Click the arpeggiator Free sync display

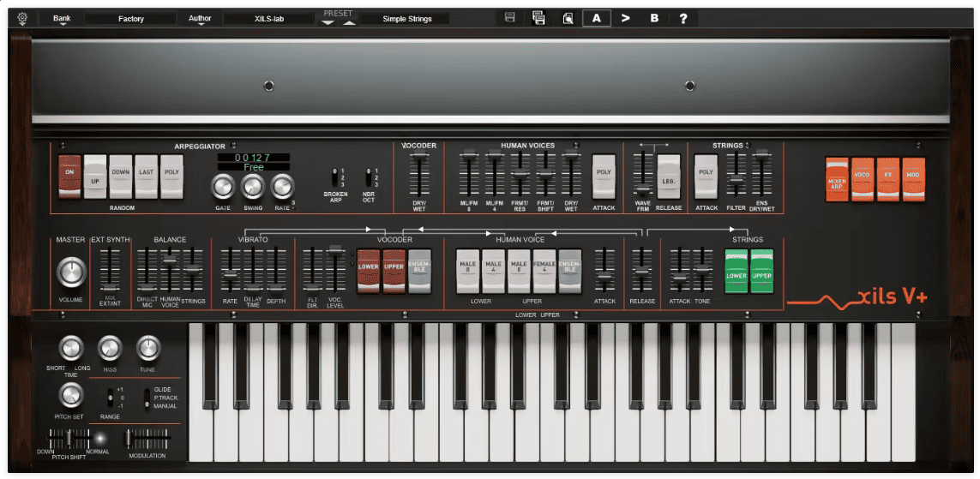[254, 167]
